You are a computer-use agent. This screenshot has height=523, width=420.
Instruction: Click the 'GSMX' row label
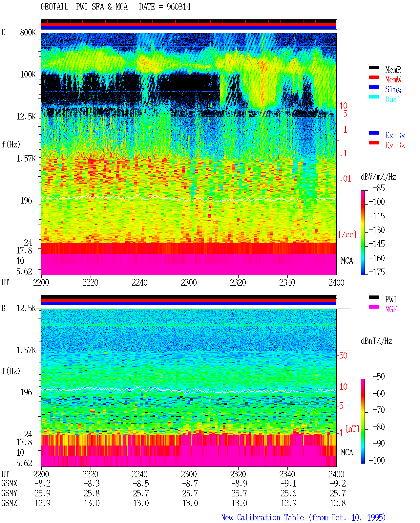point(9,484)
